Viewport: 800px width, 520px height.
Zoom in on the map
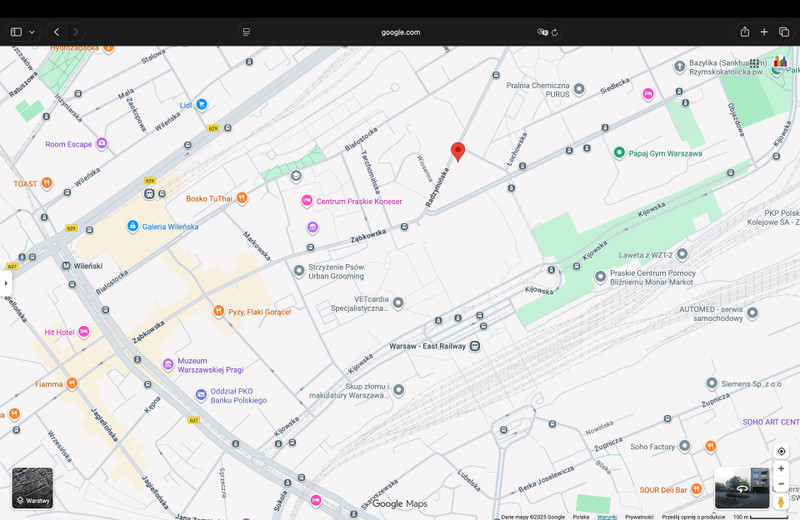(x=781, y=468)
